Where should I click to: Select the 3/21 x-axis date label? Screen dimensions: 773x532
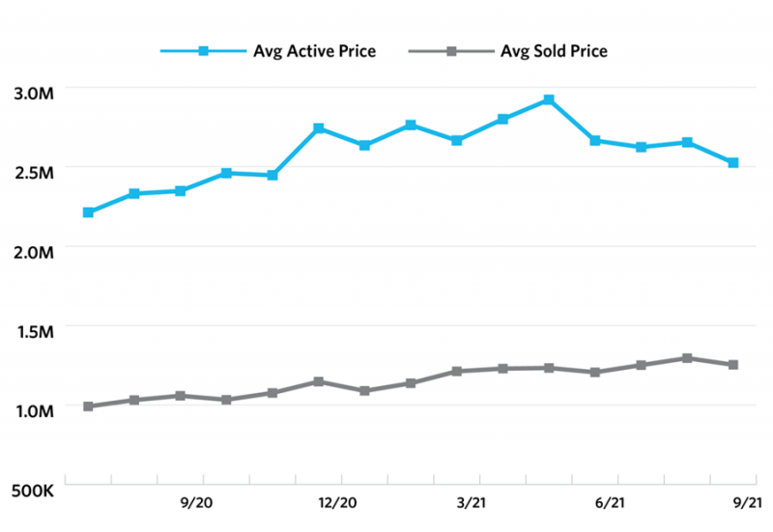tap(475, 503)
